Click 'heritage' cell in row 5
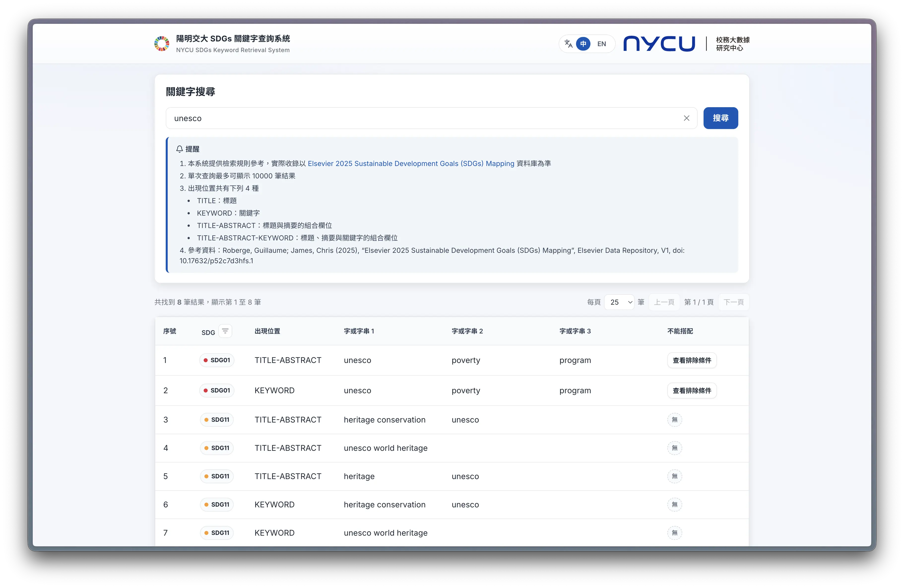Viewport: 904px width, 588px height. coord(359,476)
